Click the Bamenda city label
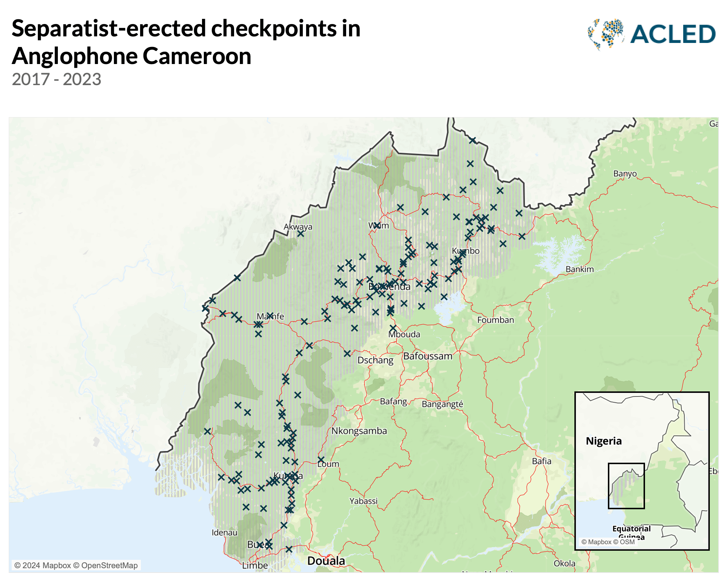 [389, 287]
